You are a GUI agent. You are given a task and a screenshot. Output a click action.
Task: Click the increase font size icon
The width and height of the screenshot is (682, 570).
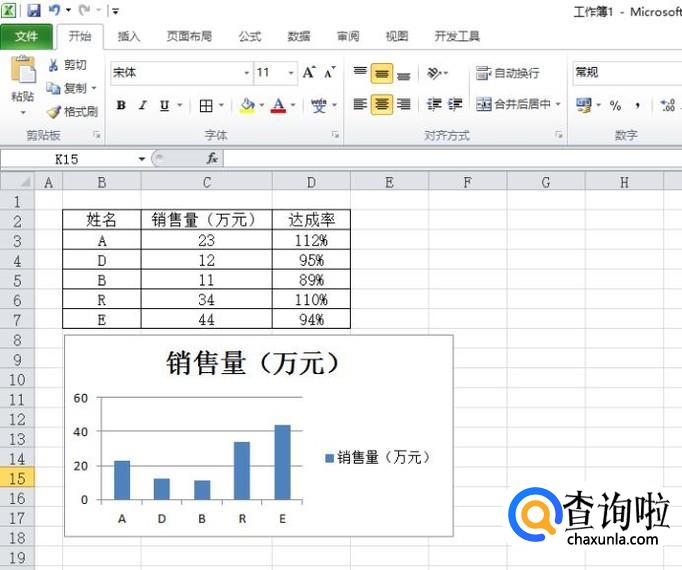pyautogui.click(x=309, y=73)
